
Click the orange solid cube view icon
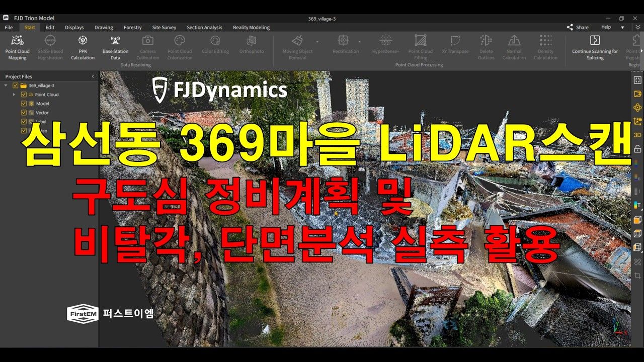click(637, 219)
